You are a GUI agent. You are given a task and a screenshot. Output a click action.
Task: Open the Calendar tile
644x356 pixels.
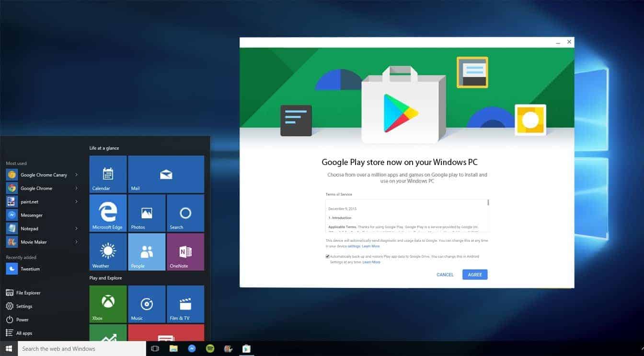(x=107, y=174)
